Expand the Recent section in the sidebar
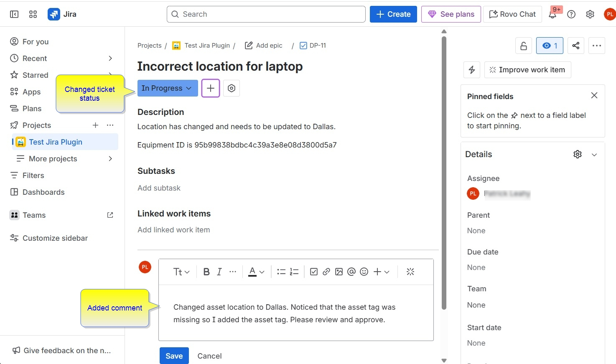 (110, 58)
